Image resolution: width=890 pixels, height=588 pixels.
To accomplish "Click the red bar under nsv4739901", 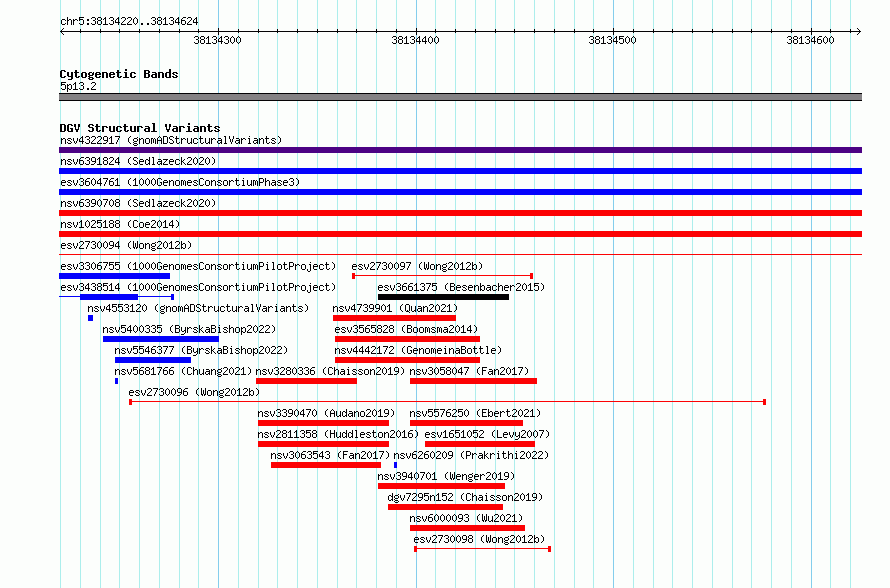I will click(394, 318).
